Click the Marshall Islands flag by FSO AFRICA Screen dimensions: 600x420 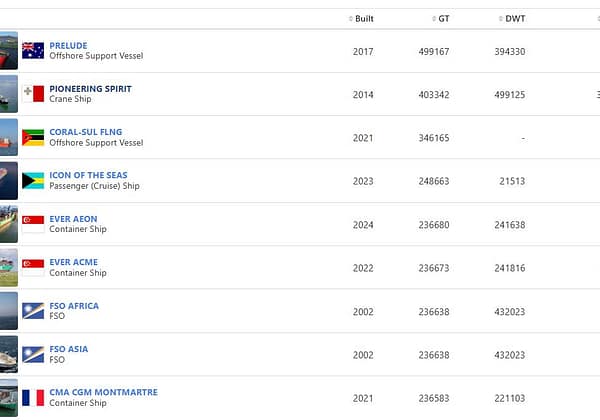(33, 311)
